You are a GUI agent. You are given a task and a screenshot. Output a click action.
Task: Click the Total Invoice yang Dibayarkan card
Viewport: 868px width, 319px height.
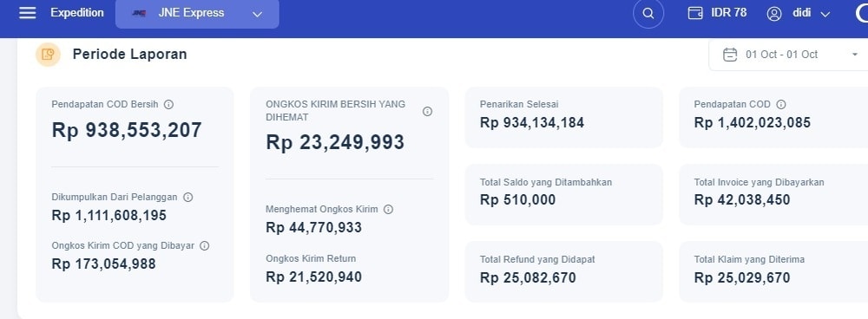pos(773,194)
